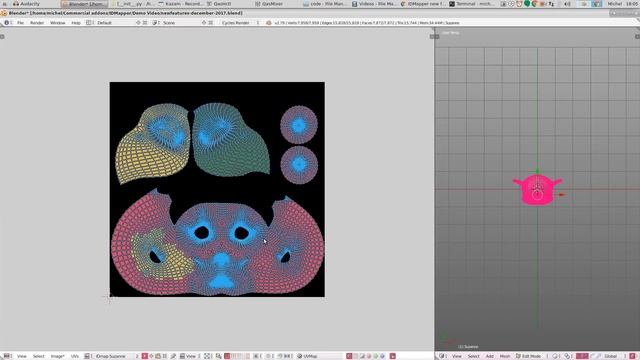Open the 3D view Select menu
Screen dimensions: 640x360
pos(473,356)
